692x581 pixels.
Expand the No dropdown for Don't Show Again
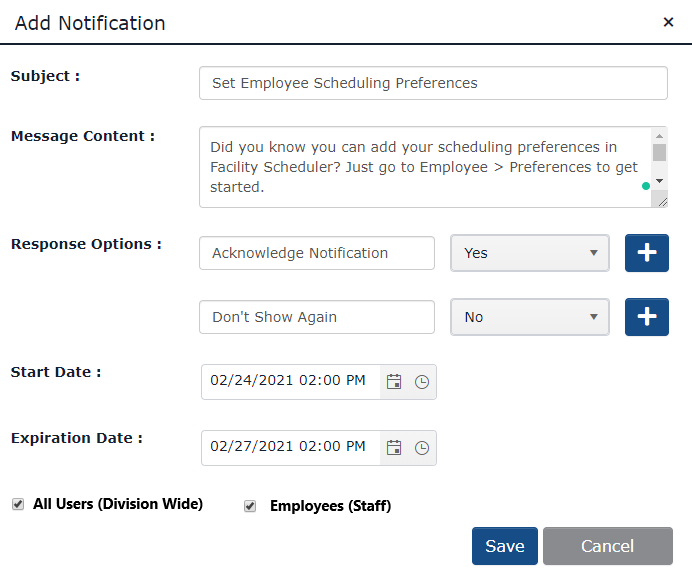[x=530, y=317]
